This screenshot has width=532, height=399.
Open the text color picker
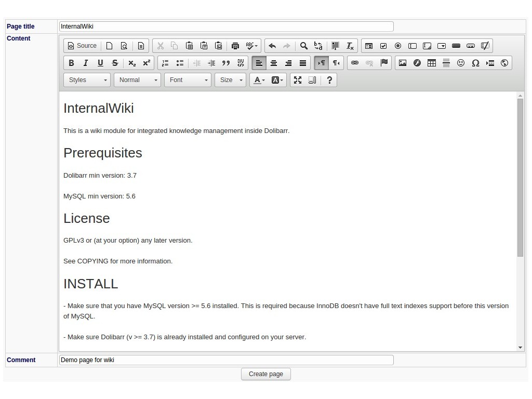point(259,80)
